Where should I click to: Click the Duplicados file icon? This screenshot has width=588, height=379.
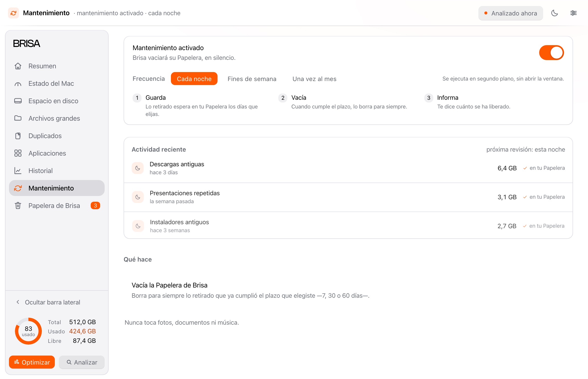[18, 136]
